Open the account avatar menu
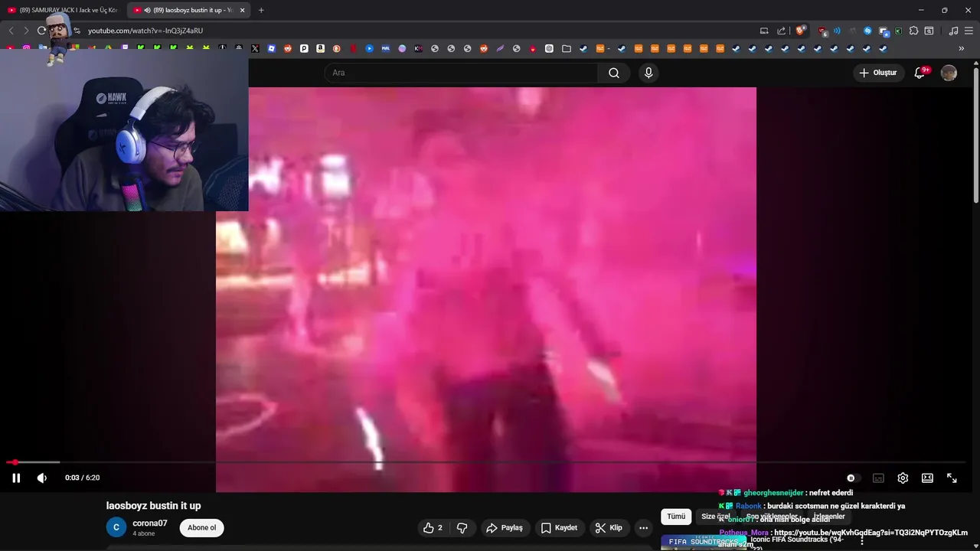The height and width of the screenshot is (551, 980). tap(949, 73)
